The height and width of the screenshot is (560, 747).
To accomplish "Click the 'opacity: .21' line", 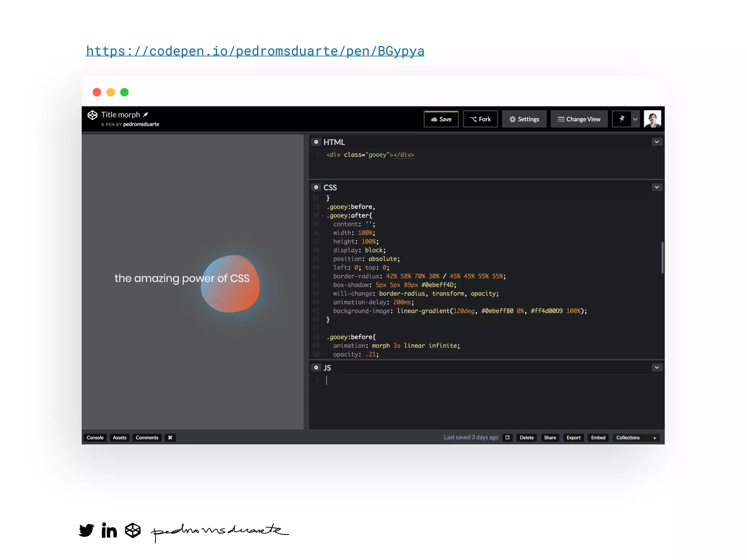I will (356, 354).
